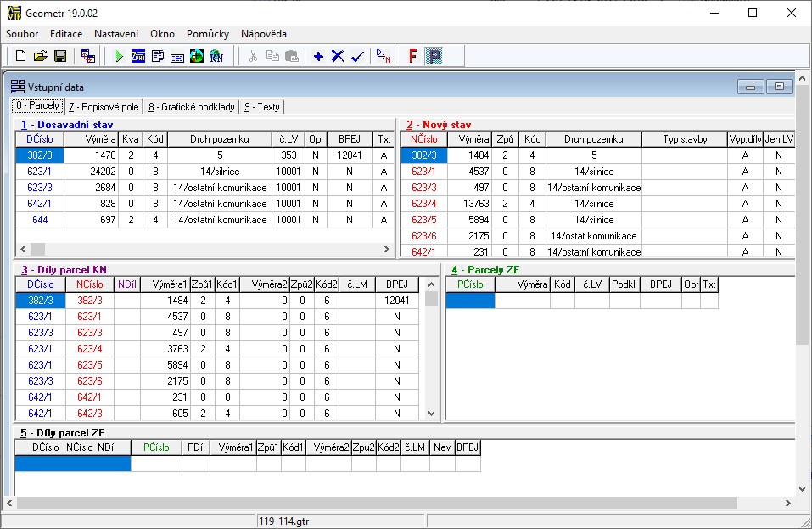Screen dimensions: 812x529
Task: Click the Výměra column header in Dosavadní stav
Action: click(x=91, y=139)
